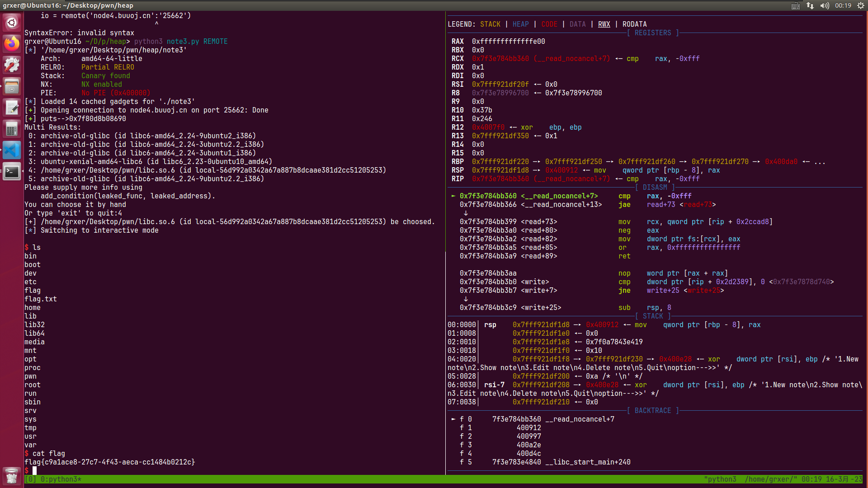Viewport: 868px width, 488px height.
Task: Open the Trash dock icon
Action: (x=12, y=476)
